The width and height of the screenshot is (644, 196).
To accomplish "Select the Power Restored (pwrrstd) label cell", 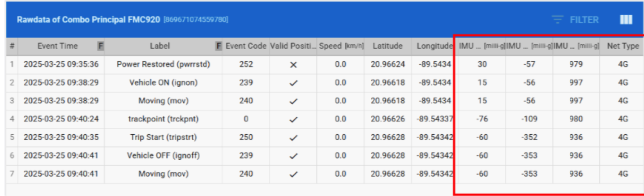I will 163,64.
